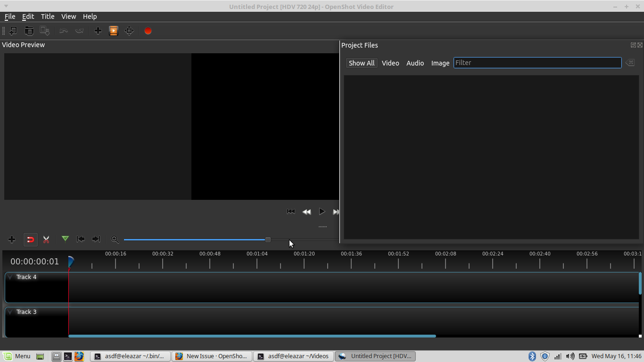Open the Mint Menu button
644x362 pixels.
17,356
